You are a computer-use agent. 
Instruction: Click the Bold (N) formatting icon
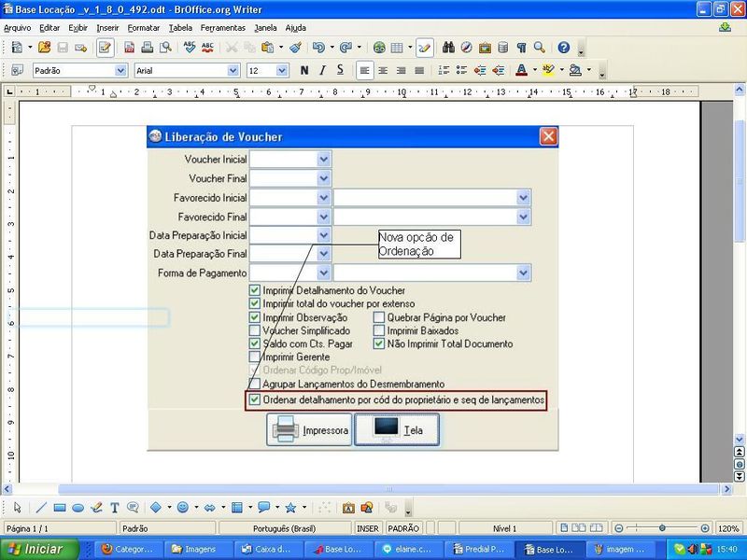click(304, 70)
